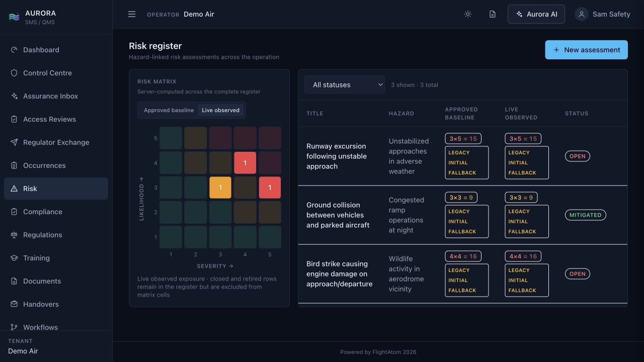Click the Training graduation cap icon
Viewport: 644px width, 362px height.
point(14,258)
